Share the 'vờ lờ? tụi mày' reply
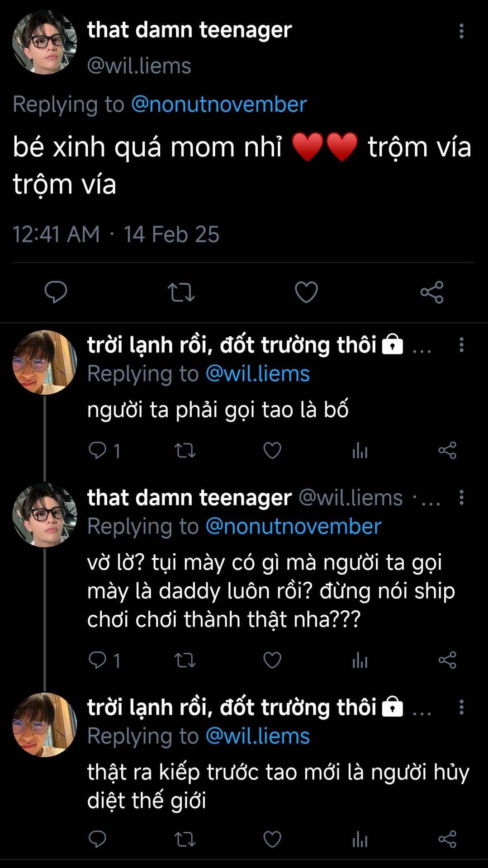488x868 pixels. (447, 660)
